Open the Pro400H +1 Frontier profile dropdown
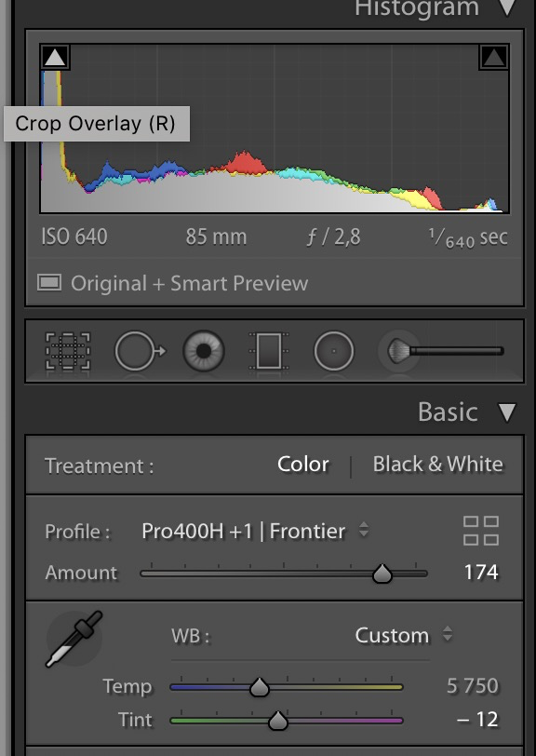This screenshot has height=756, width=536. point(254,531)
